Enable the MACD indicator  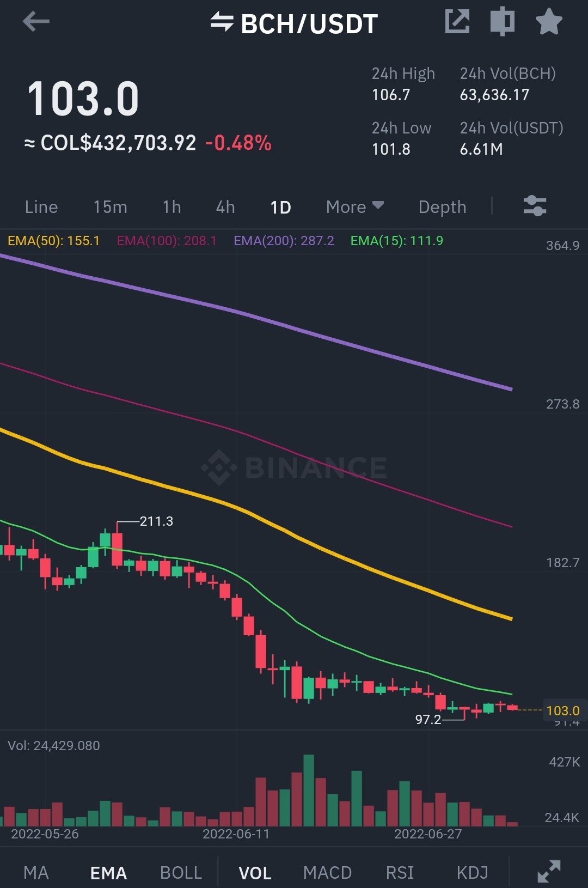tap(327, 873)
